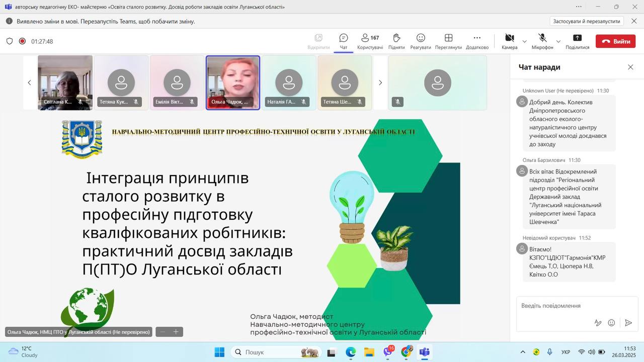Show next participants with the right chevron

tap(380, 82)
